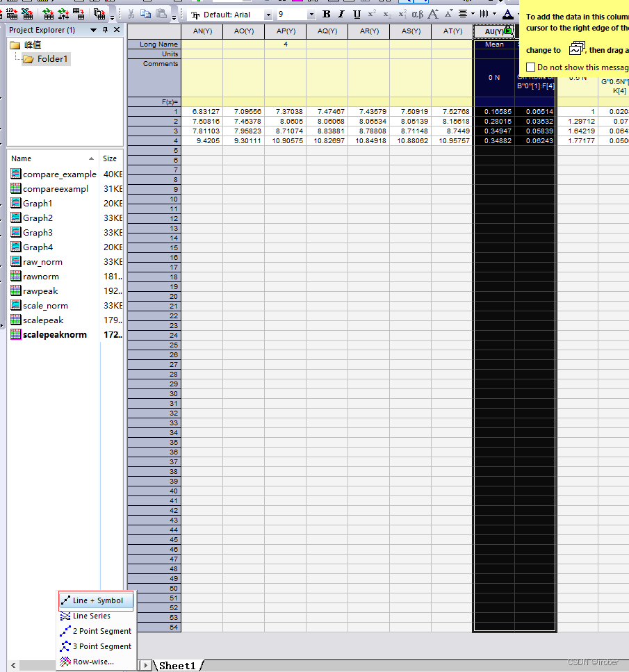This screenshot has height=672, width=629.
Task: Choose Line Series plot option
Action: point(96,616)
